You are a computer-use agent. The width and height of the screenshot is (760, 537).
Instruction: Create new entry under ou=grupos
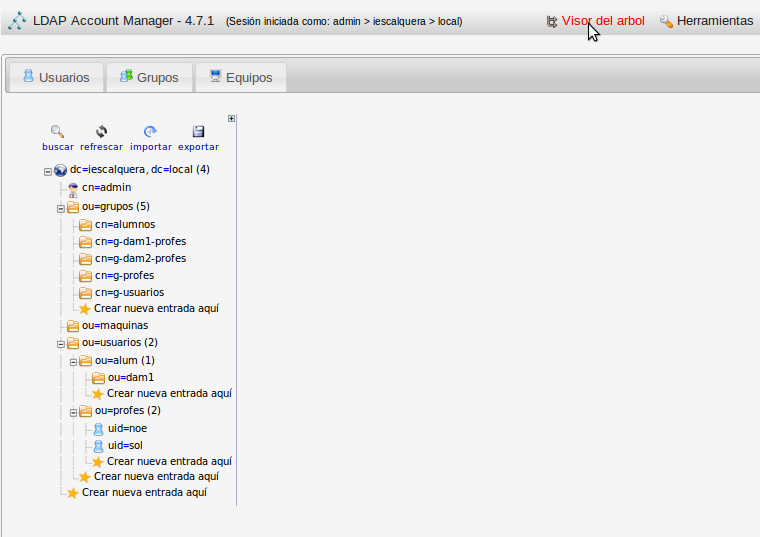[157, 308]
